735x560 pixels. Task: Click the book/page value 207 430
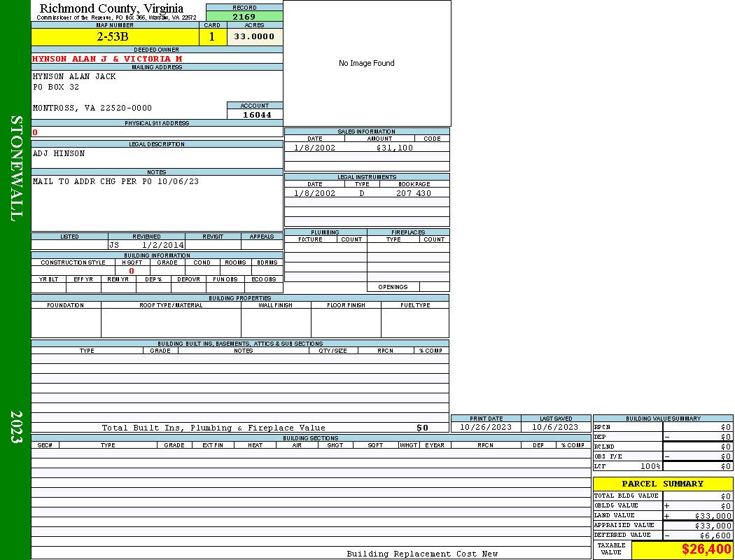pyautogui.click(x=414, y=193)
